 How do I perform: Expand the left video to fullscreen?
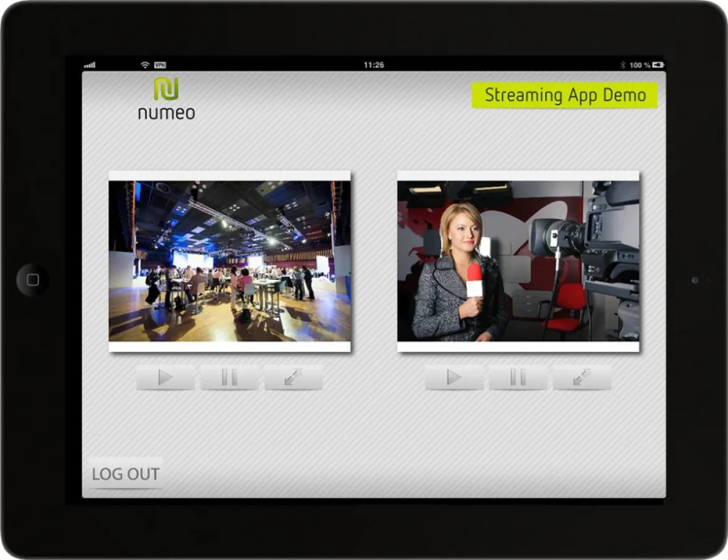tap(293, 378)
